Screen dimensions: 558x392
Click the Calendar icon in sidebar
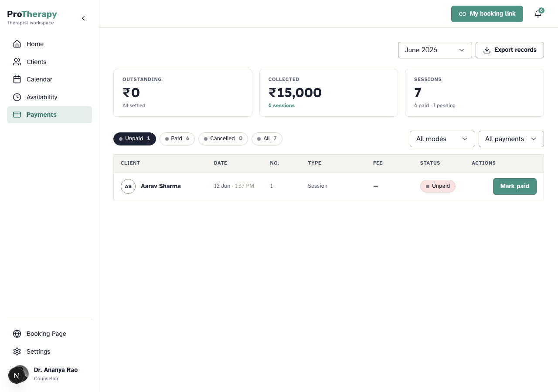(x=17, y=79)
